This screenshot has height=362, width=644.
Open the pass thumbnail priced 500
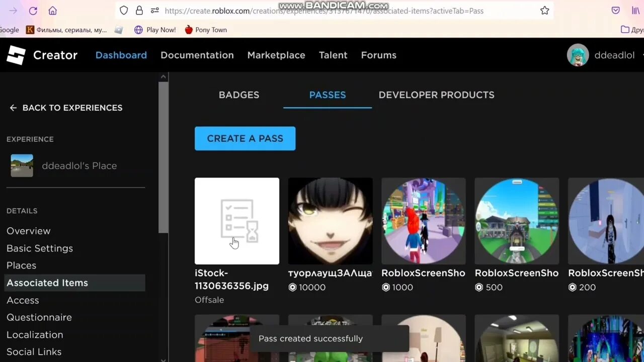(517, 221)
